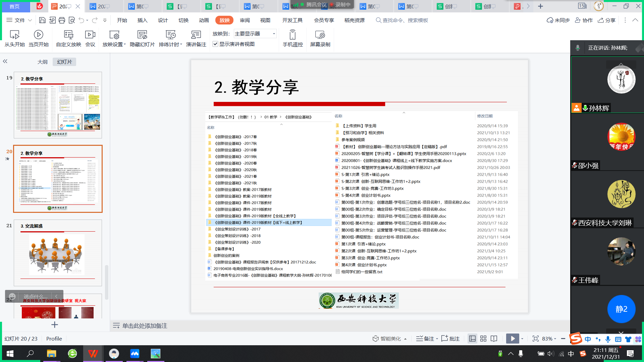Fit slide to window icon
This screenshot has width=644, height=362.
pyautogui.click(x=535, y=339)
